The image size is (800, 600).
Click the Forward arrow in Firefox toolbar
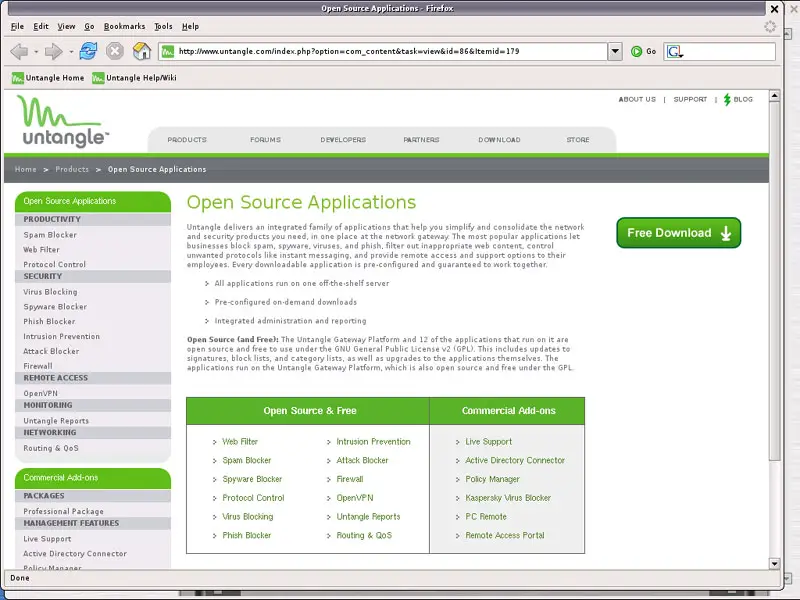pyautogui.click(x=54, y=51)
